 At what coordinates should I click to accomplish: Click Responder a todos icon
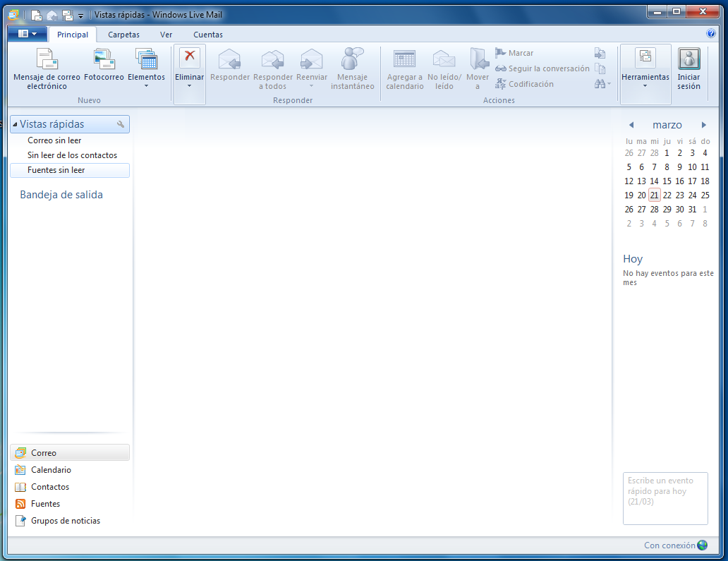tap(273, 59)
